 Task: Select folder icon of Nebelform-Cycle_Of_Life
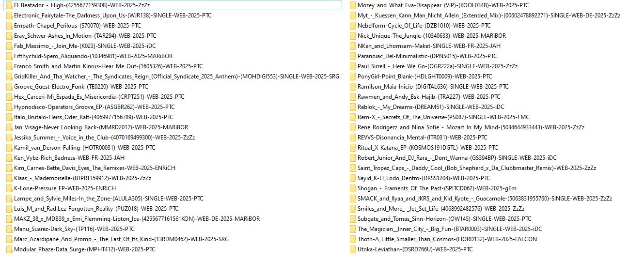tap(353, 26)
